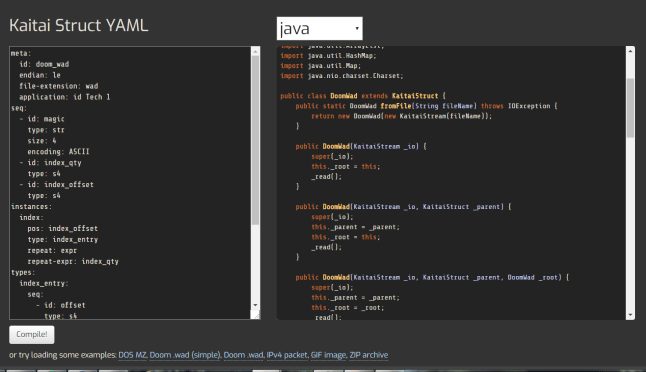Click the 'encoding: ASCII' line
The height and width of the screenshot is (372, 646).
pos(59,152)
